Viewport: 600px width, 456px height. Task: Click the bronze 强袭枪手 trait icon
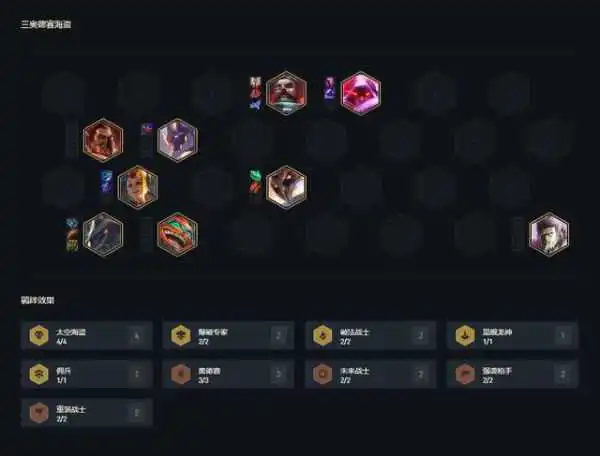pyautogui.click(x=465, y=374)
